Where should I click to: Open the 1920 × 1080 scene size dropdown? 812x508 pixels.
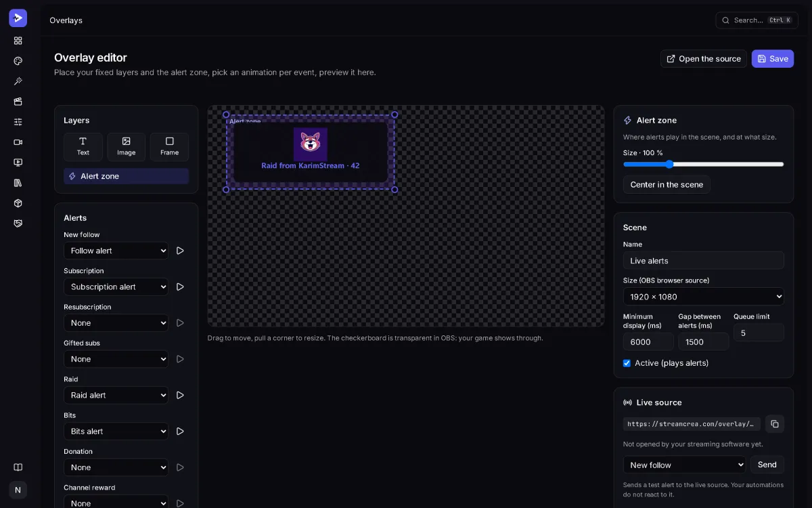(704, 297)
